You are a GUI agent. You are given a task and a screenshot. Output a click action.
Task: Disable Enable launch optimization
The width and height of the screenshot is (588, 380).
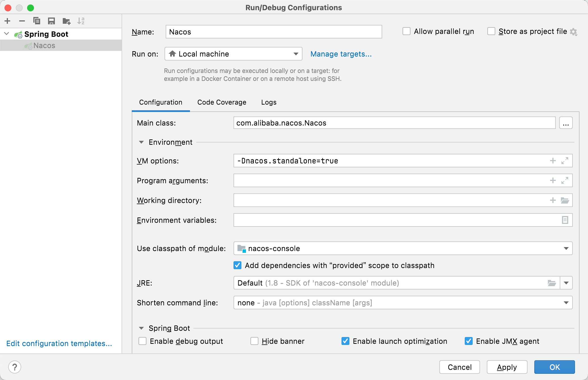[x=345, y=341]
